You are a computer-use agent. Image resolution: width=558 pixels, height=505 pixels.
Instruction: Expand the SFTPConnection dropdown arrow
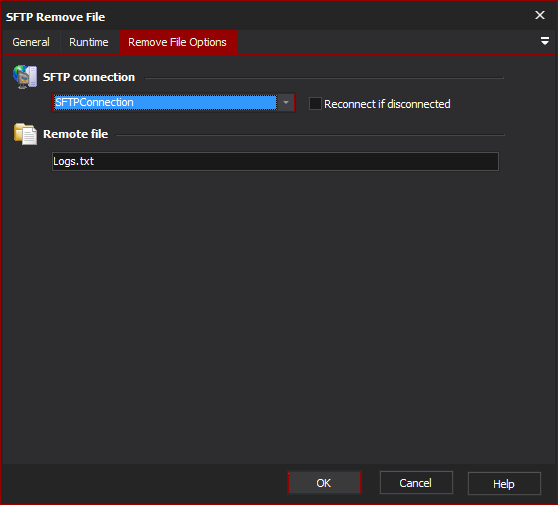[285, 102]
